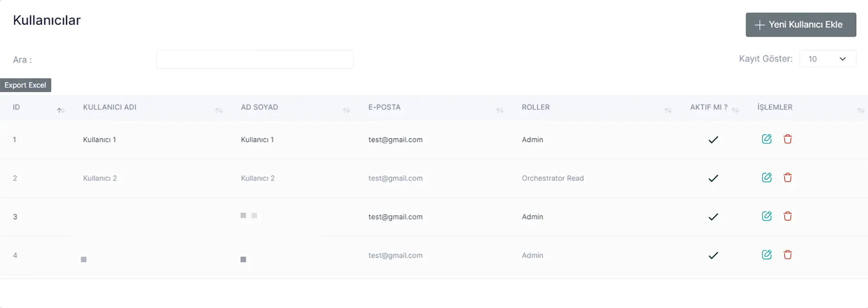
Task: Click the İŞLEMLER column header
Action: tap(775, 107)
